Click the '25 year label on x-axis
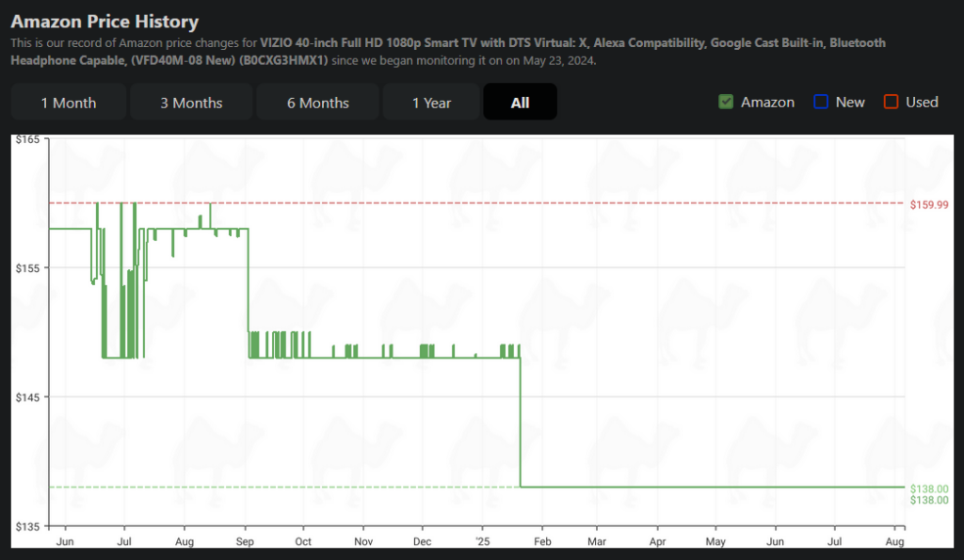 pyautogui.click(x=483, y=541)
